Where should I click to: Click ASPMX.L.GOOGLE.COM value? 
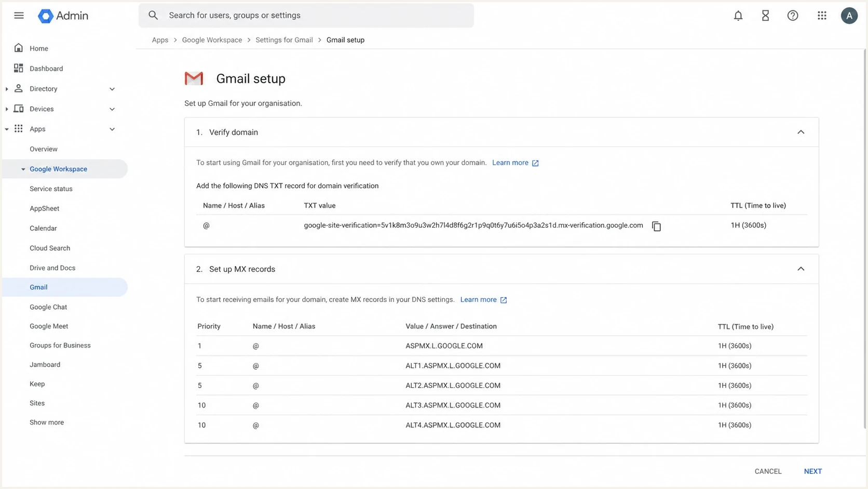tap(444, 346)
